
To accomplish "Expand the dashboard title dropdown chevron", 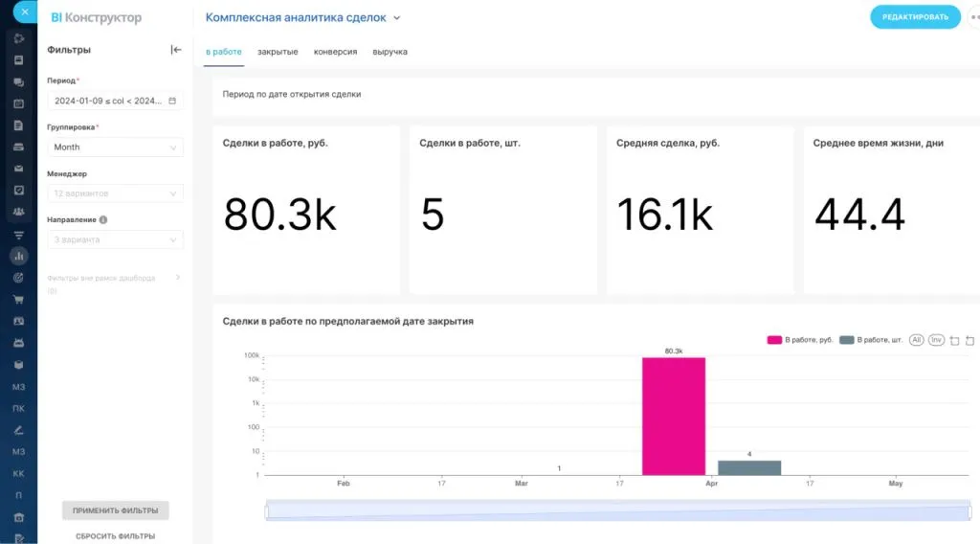I will [x=397, y=18].
